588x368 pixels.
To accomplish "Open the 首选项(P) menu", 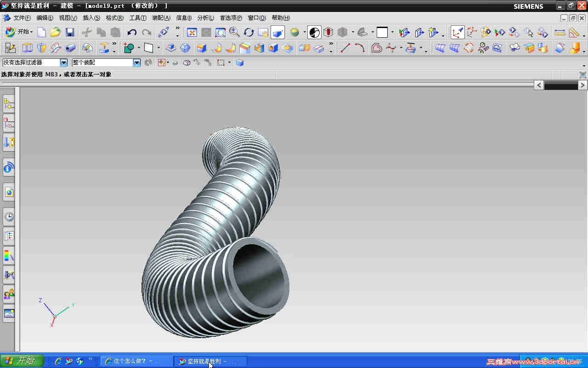I will [231, 18].
